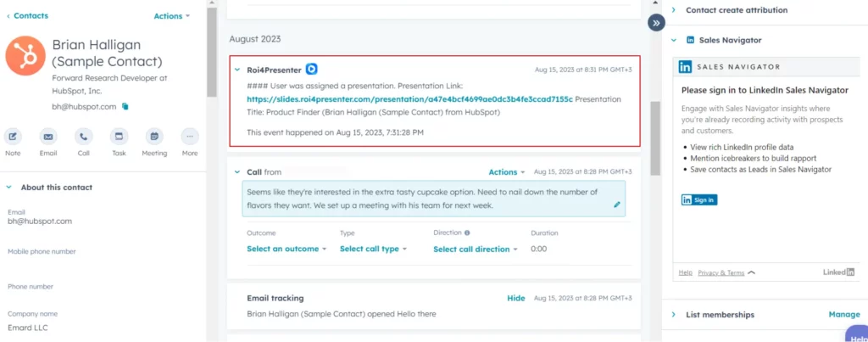Start a Call with the contact

click(84, 137)
